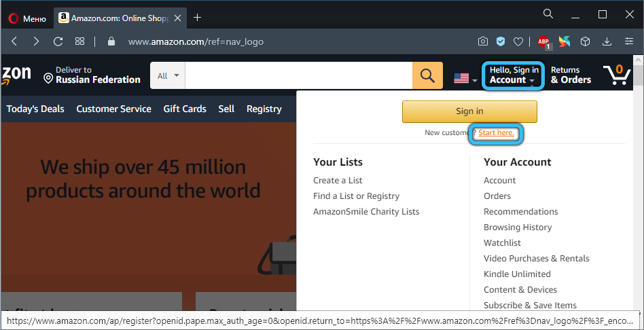Open Opera Speed Dial grid icon

click(80, 41)
